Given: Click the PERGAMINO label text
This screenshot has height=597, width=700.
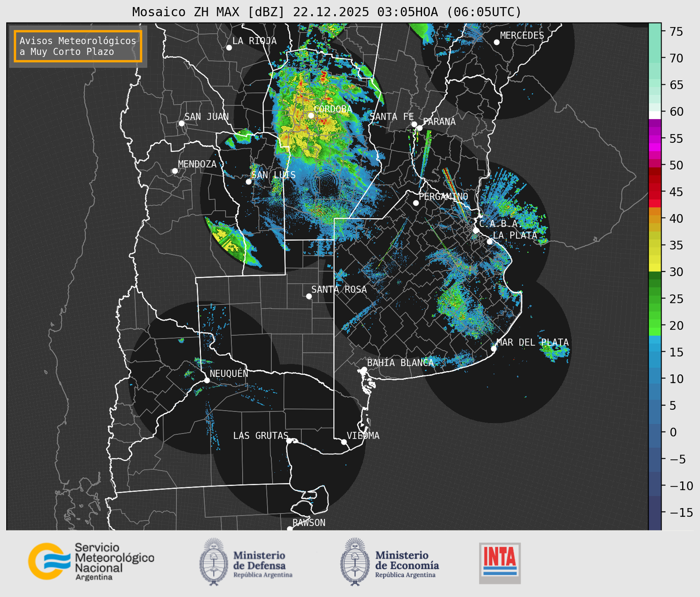Looking at the screenshot, I should (x=444, y=196).
